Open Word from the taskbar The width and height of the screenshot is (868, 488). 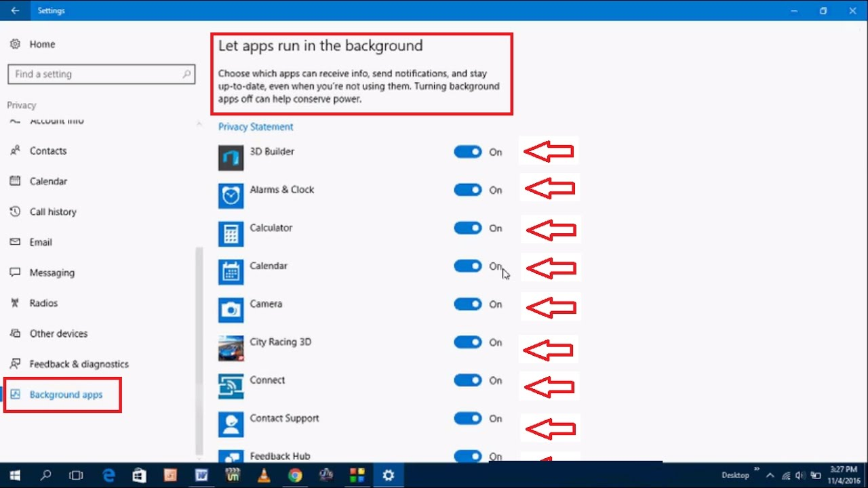(x=201, y=475)
